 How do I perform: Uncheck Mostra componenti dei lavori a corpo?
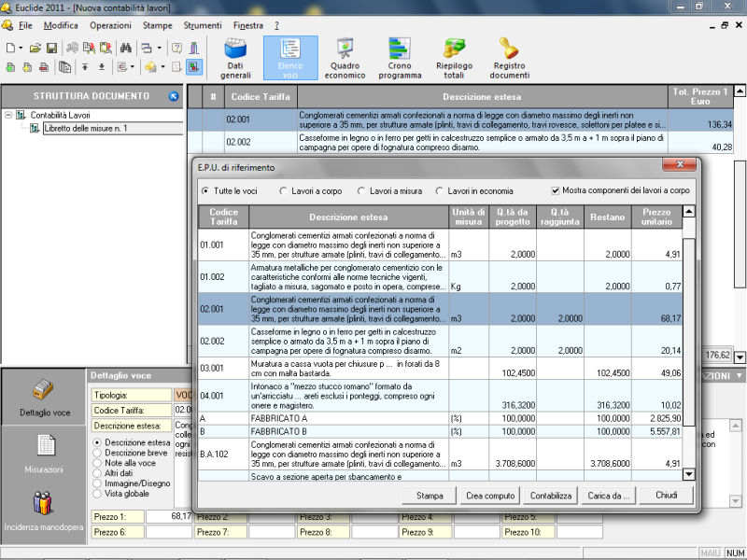coord(557,190)
